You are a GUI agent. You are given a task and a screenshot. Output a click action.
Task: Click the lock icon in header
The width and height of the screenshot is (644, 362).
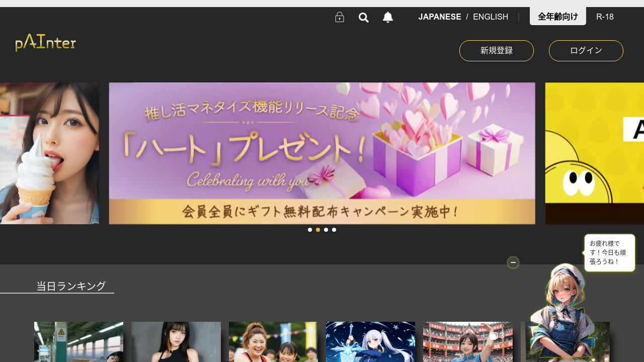340,17
